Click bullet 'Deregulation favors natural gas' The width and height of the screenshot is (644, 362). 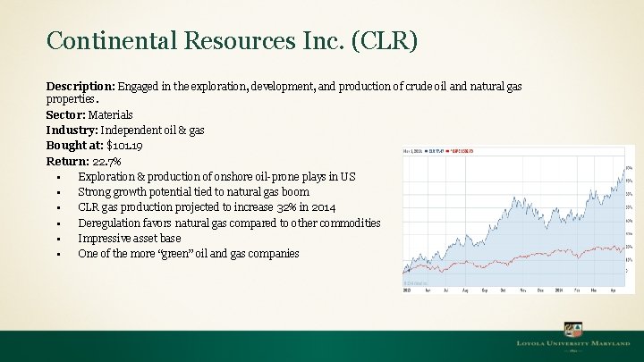click(229, 223)
